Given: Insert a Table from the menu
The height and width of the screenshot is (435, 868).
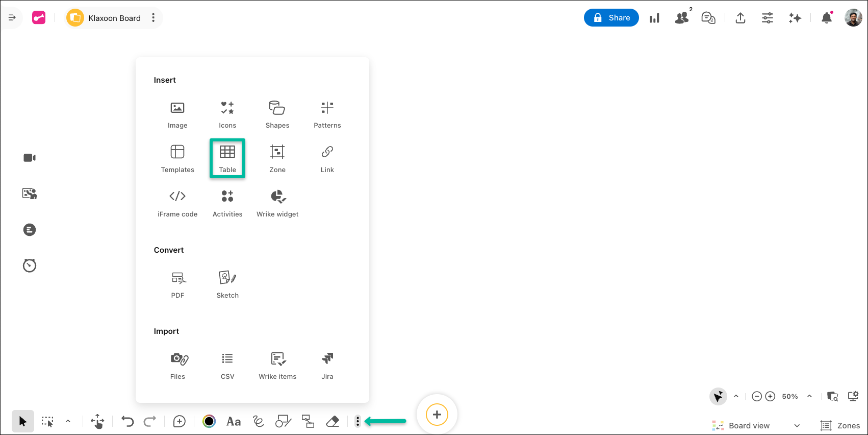Looking at the screenshot, I should click(x=227, y=158).
